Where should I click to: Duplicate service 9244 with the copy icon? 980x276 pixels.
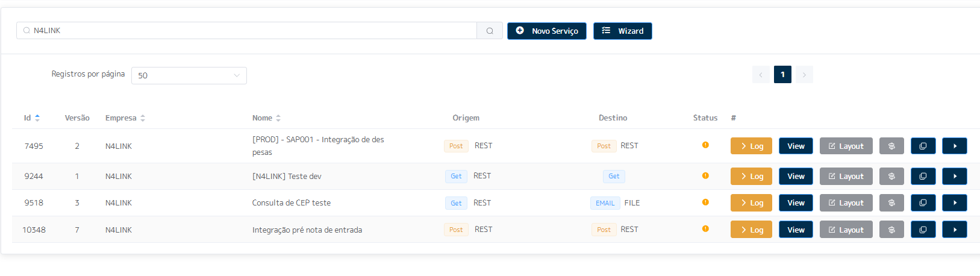coord(923,176)
